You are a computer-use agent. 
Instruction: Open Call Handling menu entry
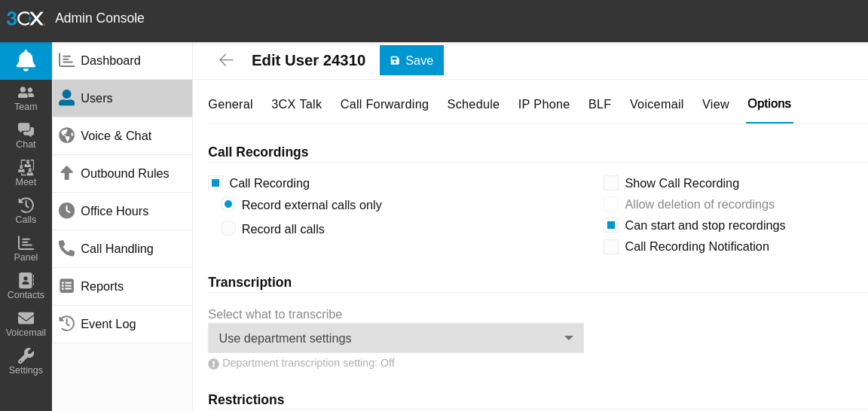(x=122, y=248)
